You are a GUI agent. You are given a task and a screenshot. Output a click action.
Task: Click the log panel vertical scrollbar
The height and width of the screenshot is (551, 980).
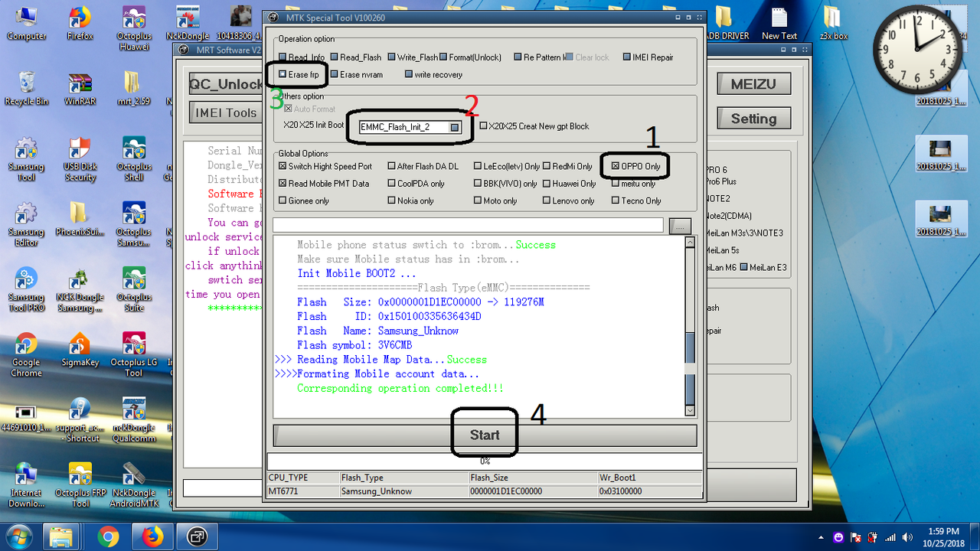[x=690, y=326]
